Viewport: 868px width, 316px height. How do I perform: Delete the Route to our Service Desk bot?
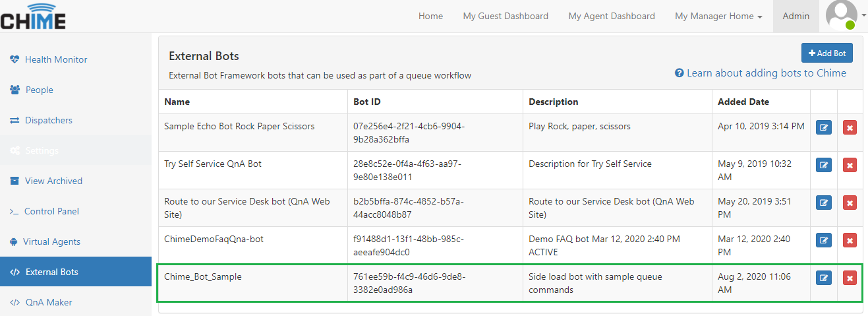click(x=850, y=203)
